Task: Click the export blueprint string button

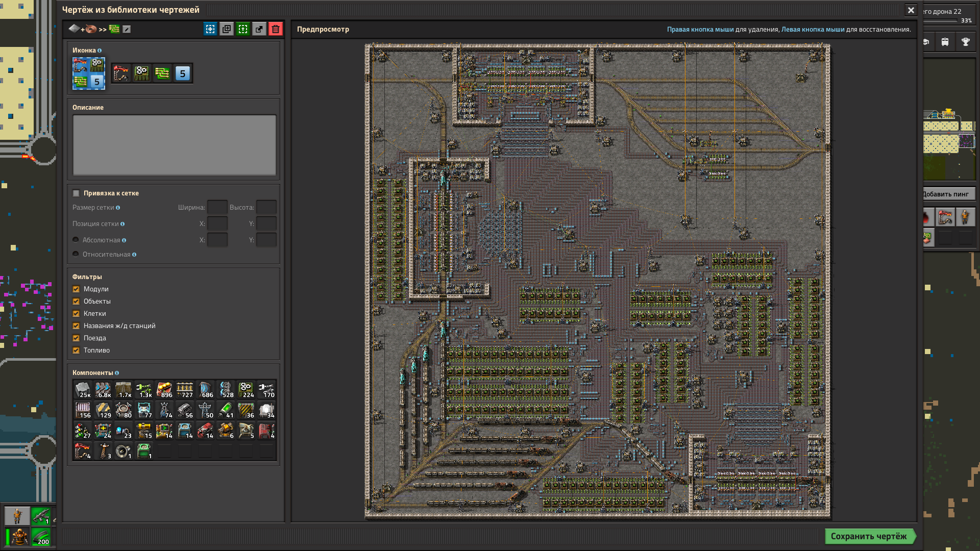Action: click(x=259, y=29)
